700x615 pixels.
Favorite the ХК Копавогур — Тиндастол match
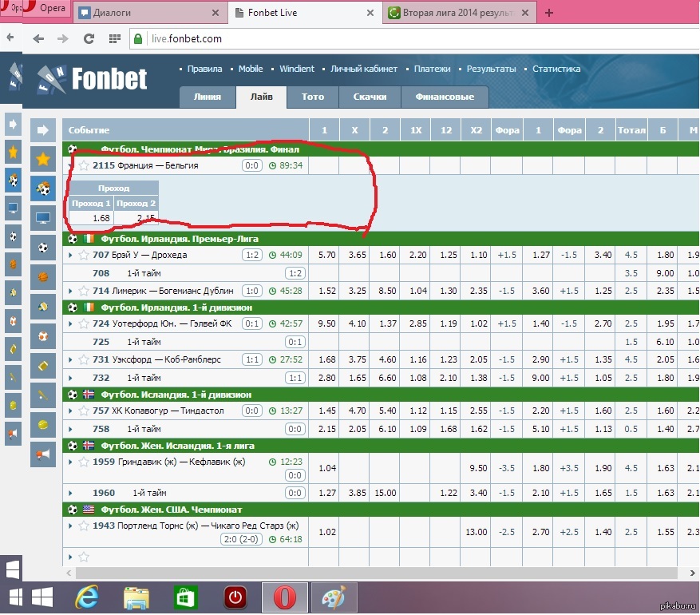tap(84, 411)
